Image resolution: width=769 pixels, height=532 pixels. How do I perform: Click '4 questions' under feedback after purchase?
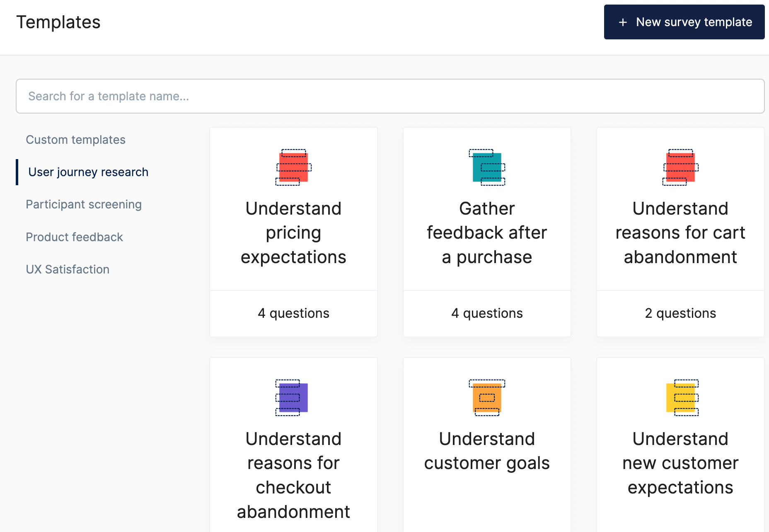point(487,313)
